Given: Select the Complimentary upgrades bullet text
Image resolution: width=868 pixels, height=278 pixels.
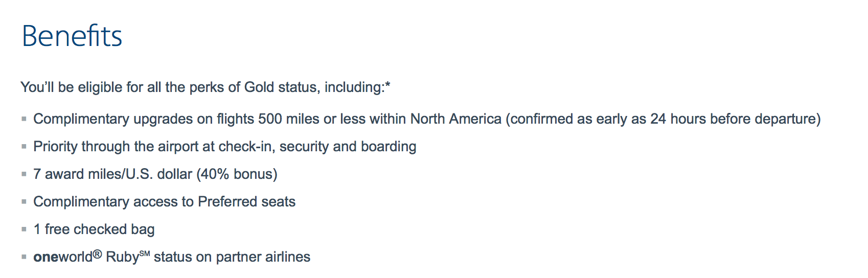Looking at the screenshot, I should point(266,119).
